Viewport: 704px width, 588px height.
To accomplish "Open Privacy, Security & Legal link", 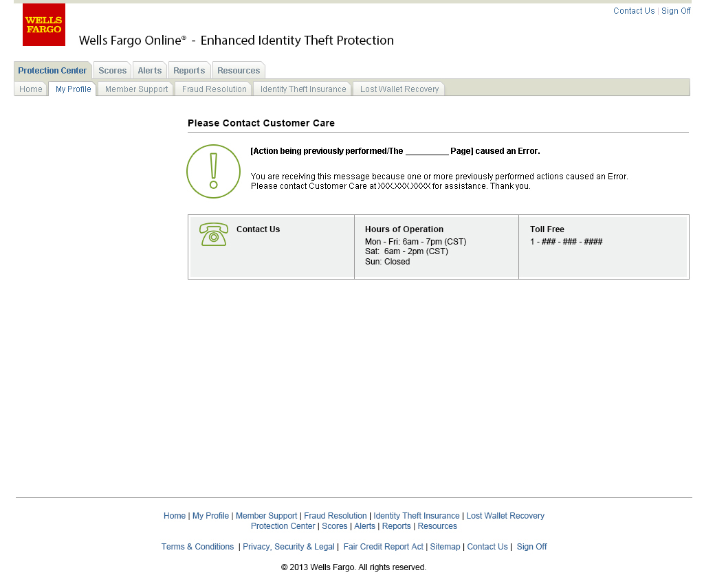I will point(289,547).
